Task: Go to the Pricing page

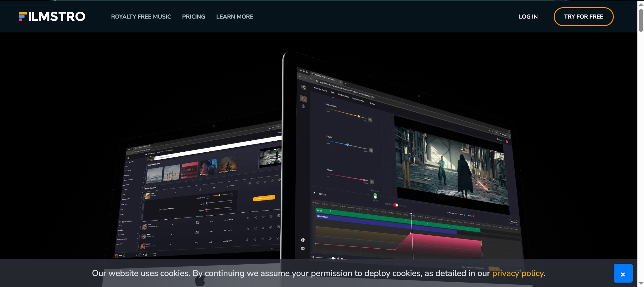Action: pyautogui.click(x=193, y=17)
